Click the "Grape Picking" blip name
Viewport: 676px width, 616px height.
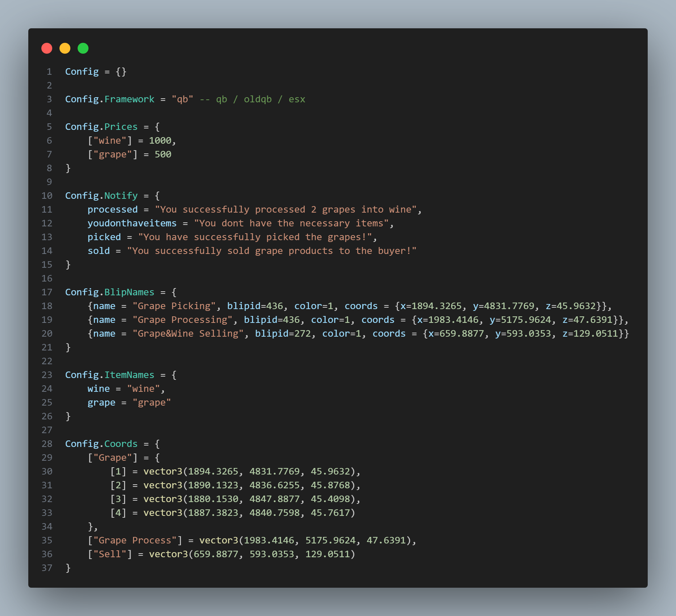(174, 306)
